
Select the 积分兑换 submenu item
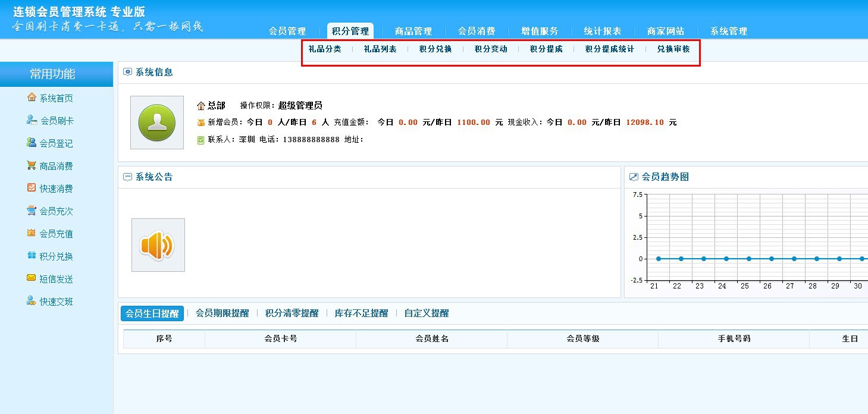435,49
